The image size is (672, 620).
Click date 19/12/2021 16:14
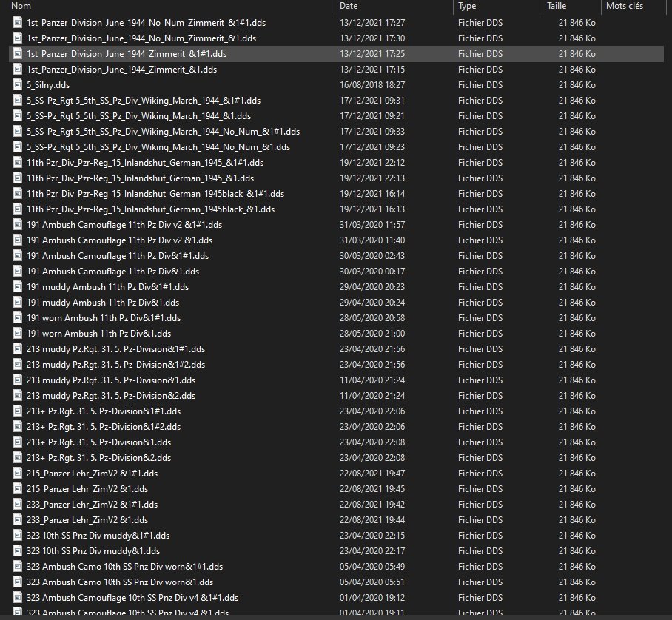(x=372, y=194)
